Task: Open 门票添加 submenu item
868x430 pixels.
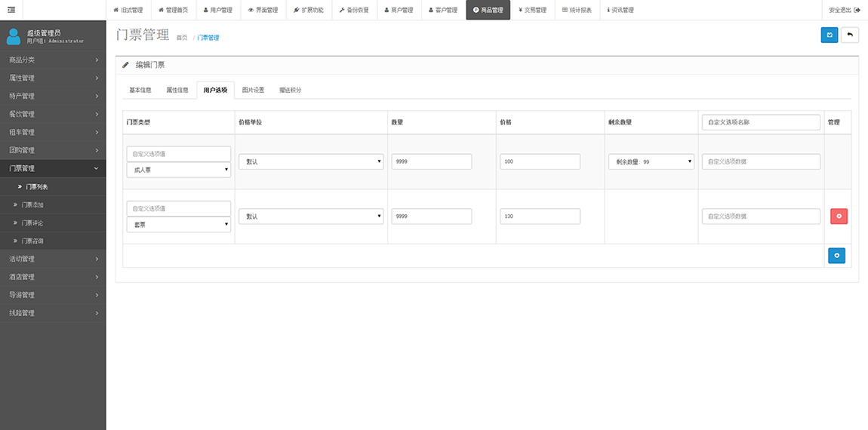Action: tap(53, 204)
